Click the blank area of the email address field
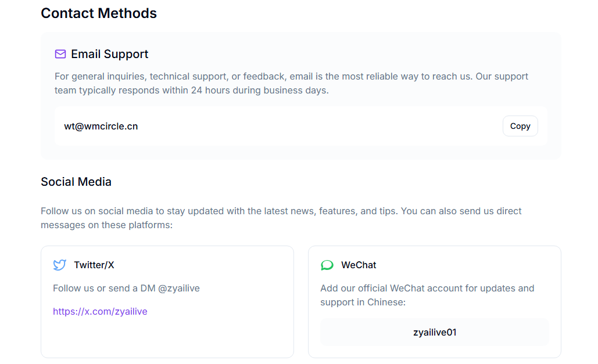 click(320, 126)
